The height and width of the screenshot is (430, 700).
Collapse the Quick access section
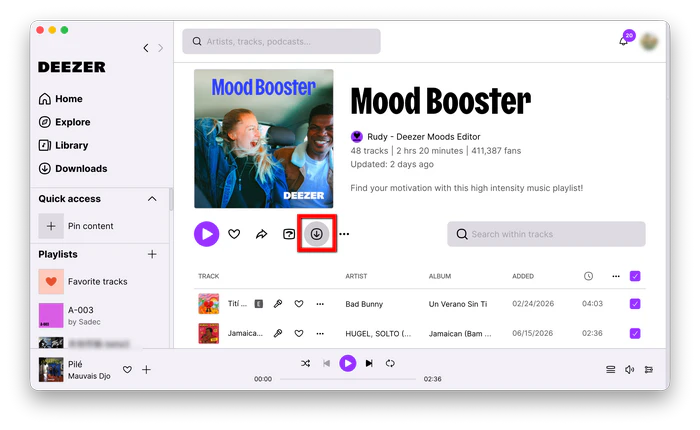pos(152,199)
